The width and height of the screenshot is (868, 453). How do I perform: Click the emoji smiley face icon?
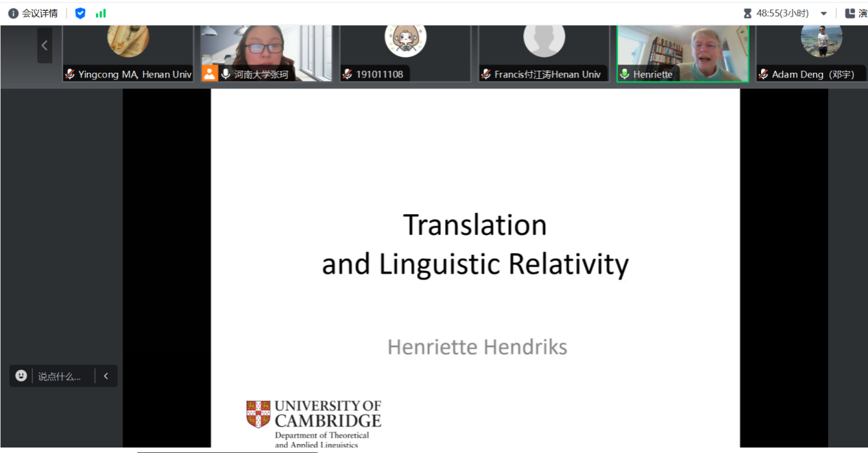coord(21,375)
